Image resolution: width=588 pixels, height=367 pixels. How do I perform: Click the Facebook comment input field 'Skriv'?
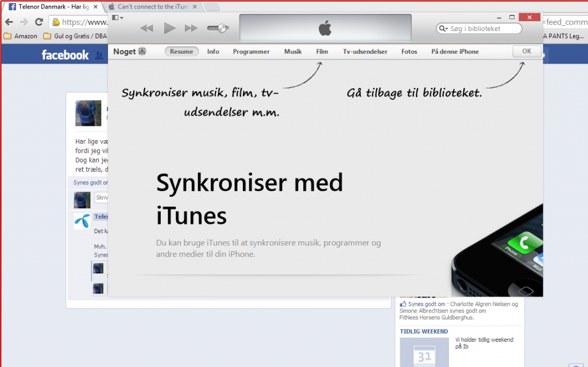[x=101, y=198]
